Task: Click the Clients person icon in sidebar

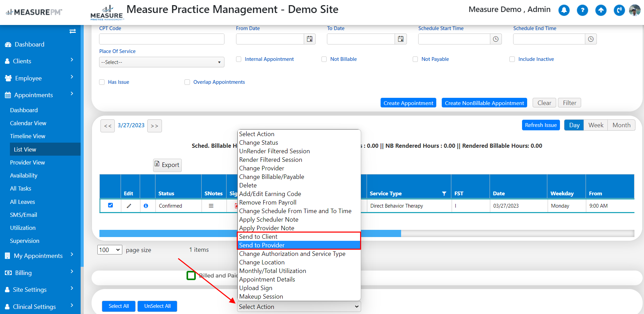Action: (x=7, y=61)
